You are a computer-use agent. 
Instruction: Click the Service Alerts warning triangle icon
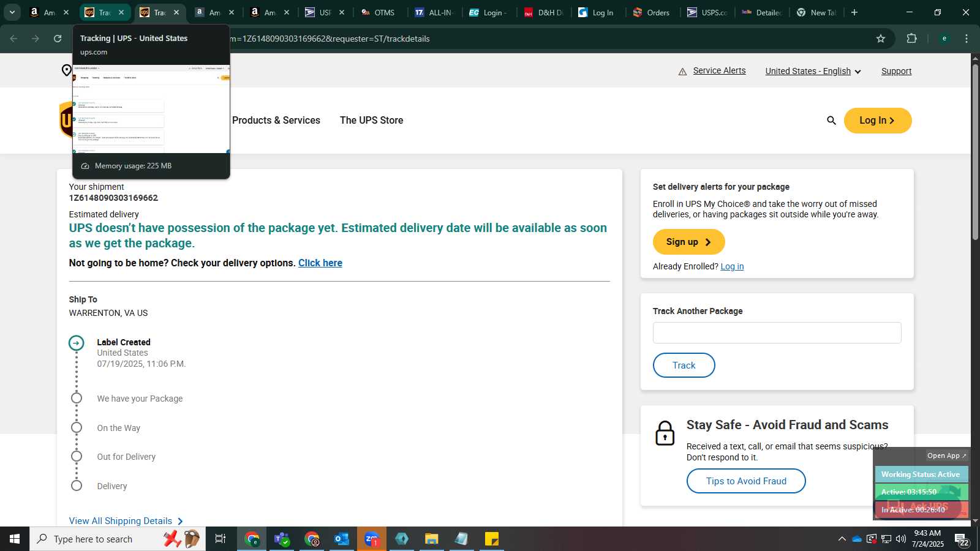coord(682,72)
